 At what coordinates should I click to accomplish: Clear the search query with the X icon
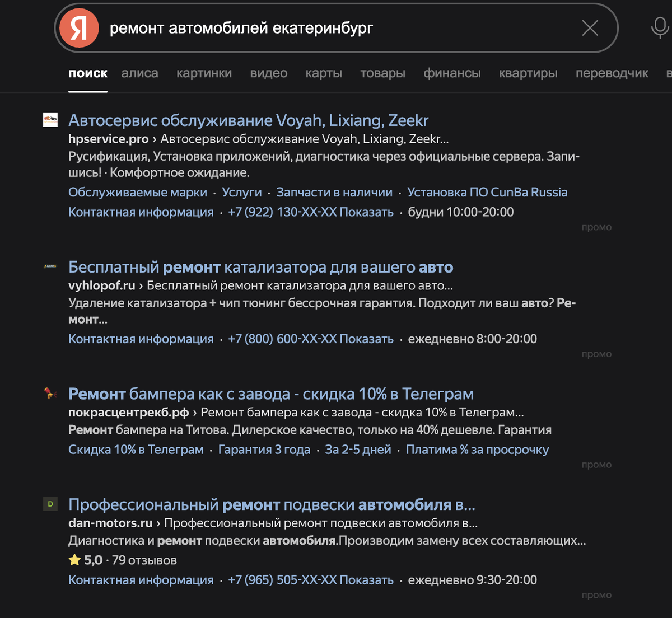pos(590,29)
